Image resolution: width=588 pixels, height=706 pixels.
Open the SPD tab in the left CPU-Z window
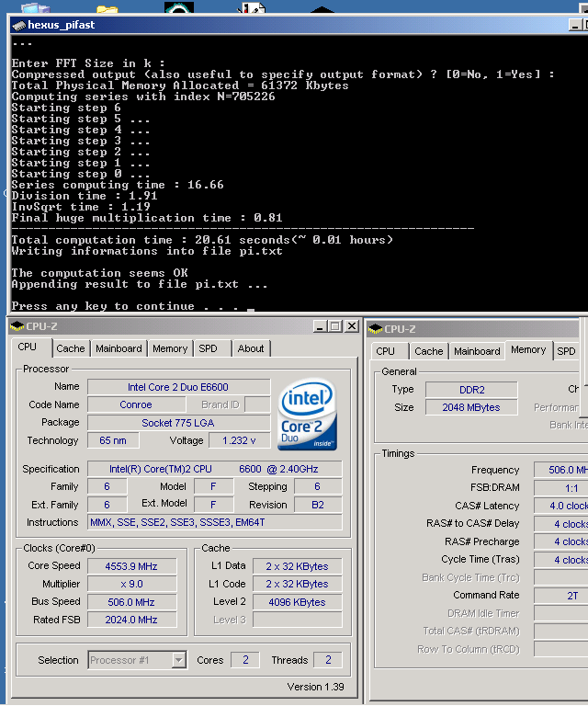[x=209, y=348]
